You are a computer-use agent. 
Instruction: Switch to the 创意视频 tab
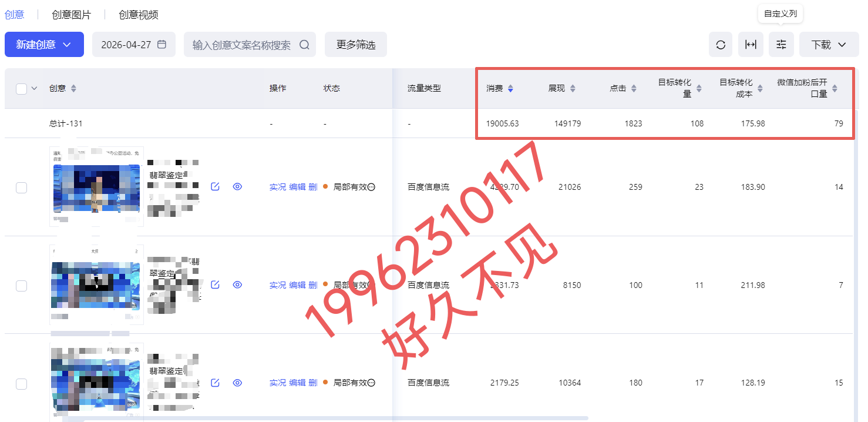(x=138, y=15)
